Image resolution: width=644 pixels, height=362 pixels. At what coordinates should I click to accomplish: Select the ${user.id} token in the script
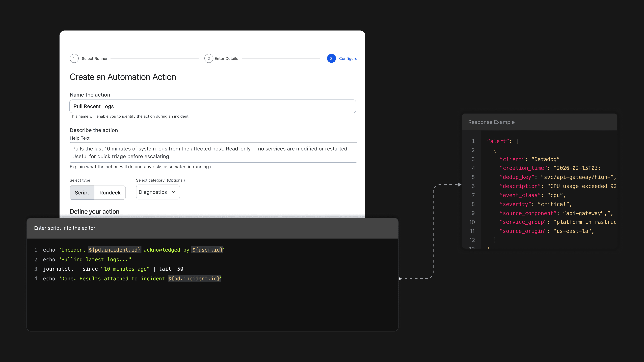tap(207, 250)
